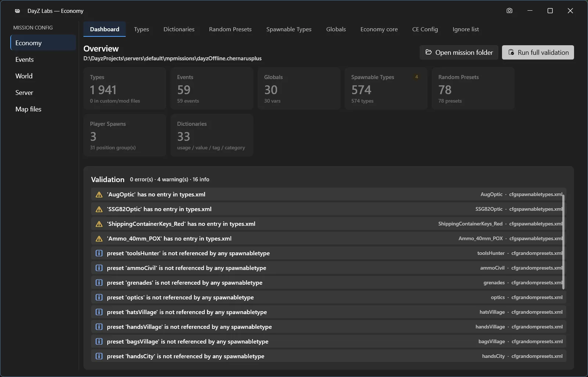Click warning icon beside 'AugOptic' validation row
The image size is (588, 377).
(x=99, y=195)
